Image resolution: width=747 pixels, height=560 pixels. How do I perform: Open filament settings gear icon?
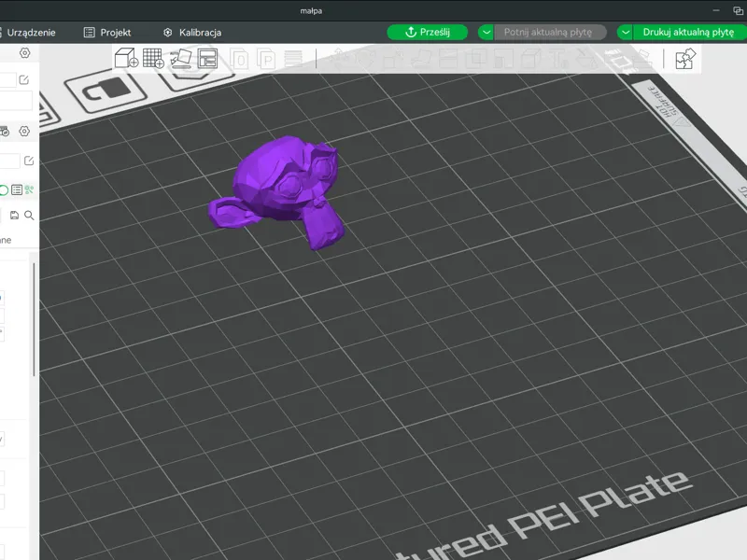point(24,131)
